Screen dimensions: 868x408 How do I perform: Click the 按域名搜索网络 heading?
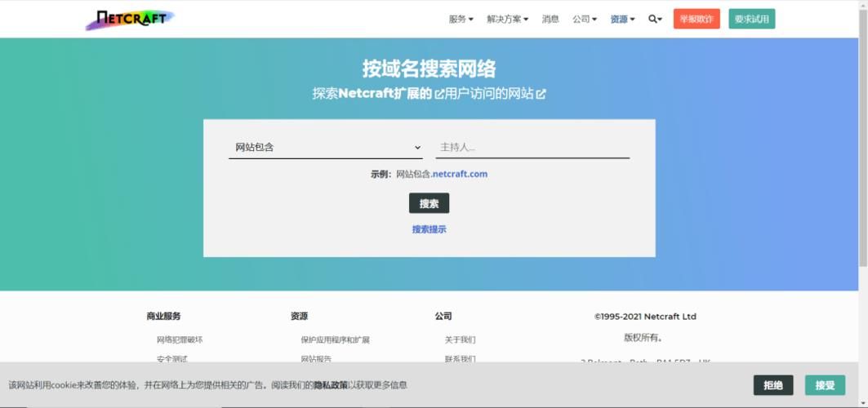point(429,69)
